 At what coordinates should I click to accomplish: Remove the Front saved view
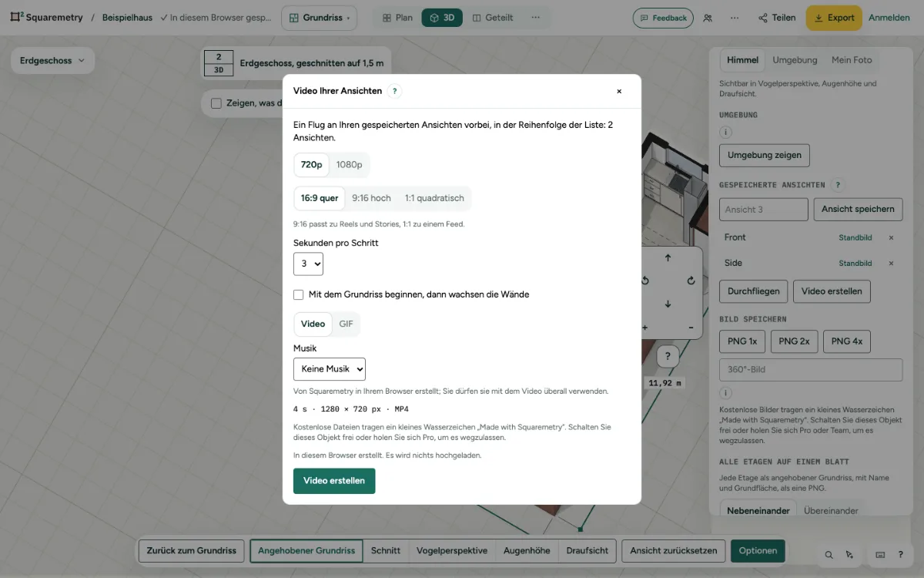(891, 237)
